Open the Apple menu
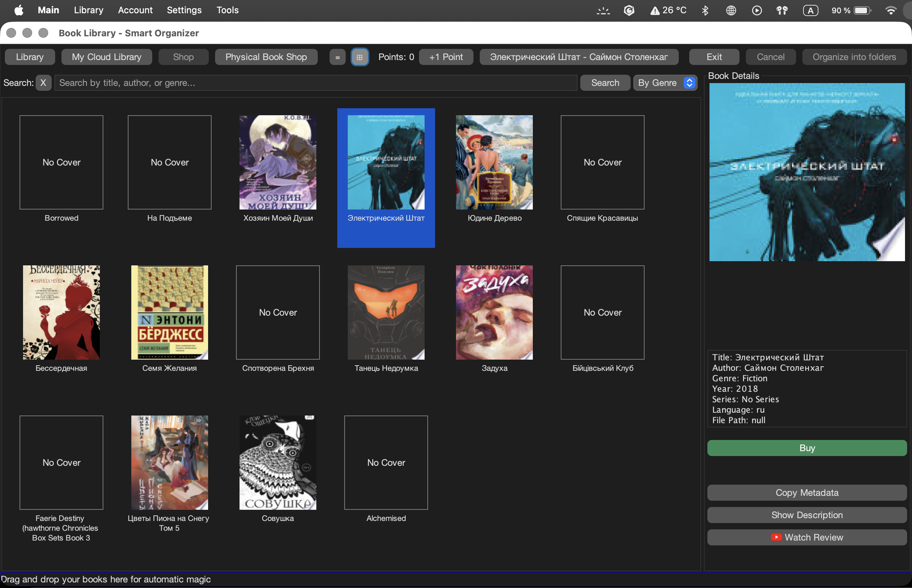 [x=18, y=10]
